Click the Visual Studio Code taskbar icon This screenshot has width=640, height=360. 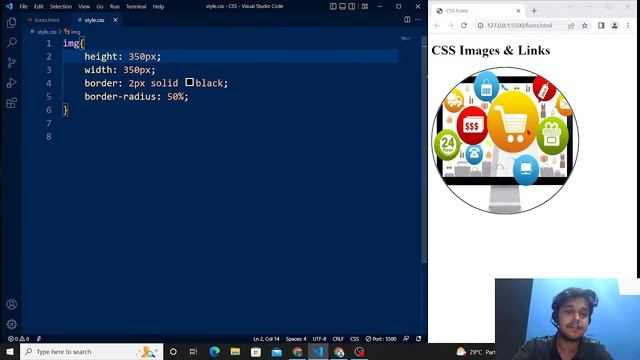tap(318, 351)
